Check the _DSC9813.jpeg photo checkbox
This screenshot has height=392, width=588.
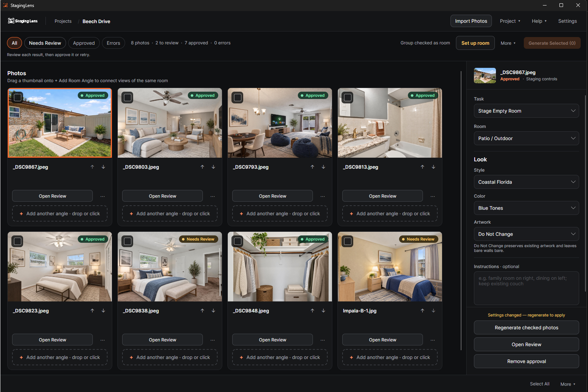(348, 98)
